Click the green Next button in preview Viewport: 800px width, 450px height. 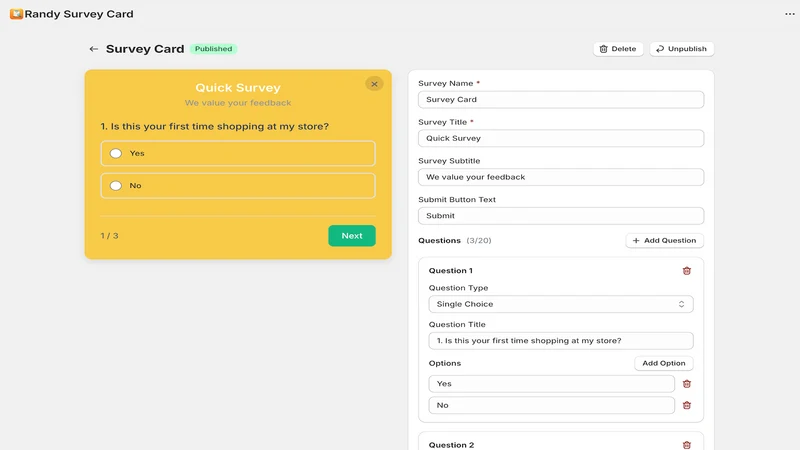point(352,236)
